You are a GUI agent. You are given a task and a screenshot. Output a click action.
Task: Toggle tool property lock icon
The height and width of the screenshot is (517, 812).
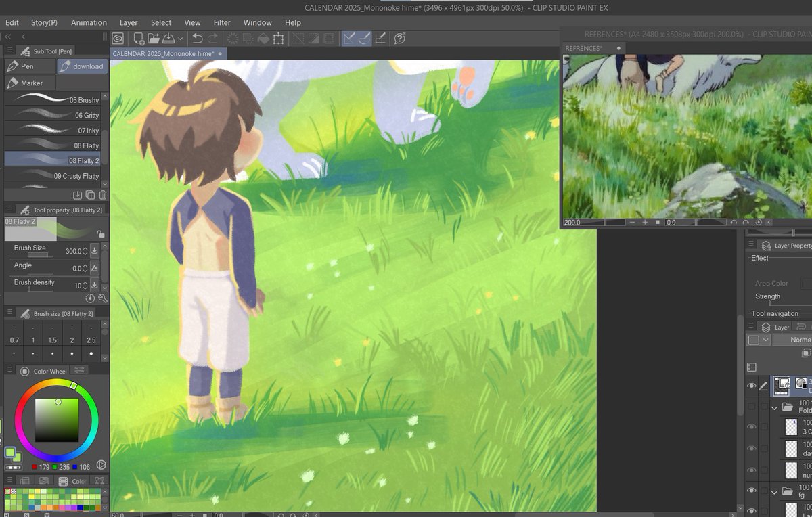pyautogui.click(x=101, y=234)
